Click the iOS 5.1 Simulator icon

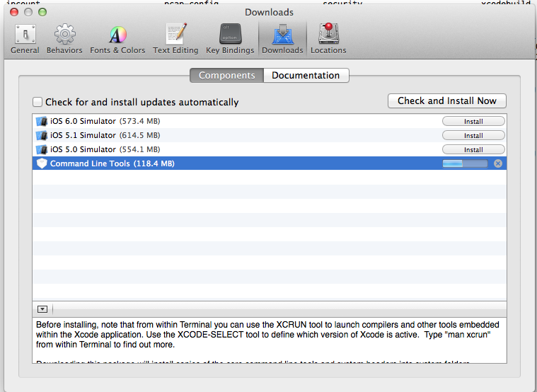[42, 135]
